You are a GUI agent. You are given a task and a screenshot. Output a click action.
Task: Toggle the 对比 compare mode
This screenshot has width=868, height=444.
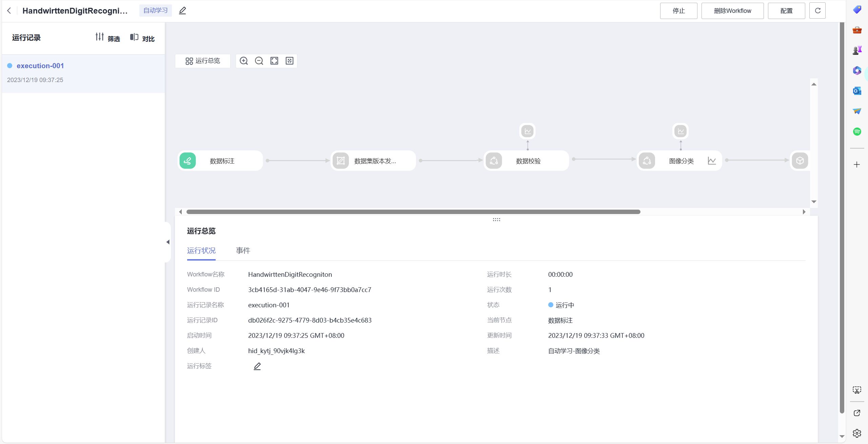(142, 38)
